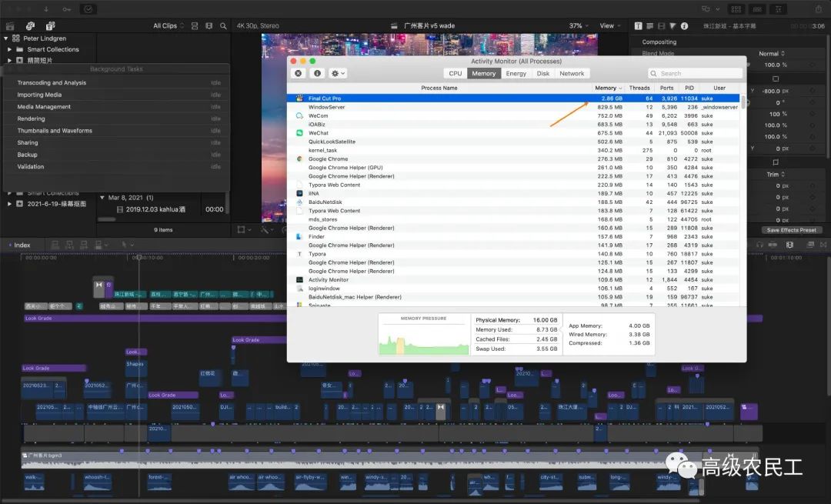Switch to the Network tab in Activity Monitor
The image size is (831, 504).
572,74
